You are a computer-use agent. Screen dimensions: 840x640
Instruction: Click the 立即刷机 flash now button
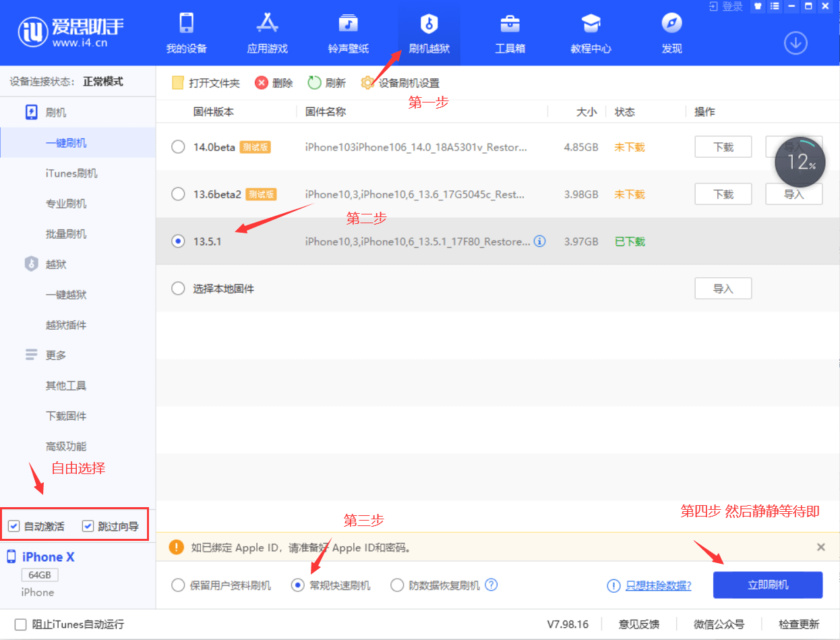(768, 585)
